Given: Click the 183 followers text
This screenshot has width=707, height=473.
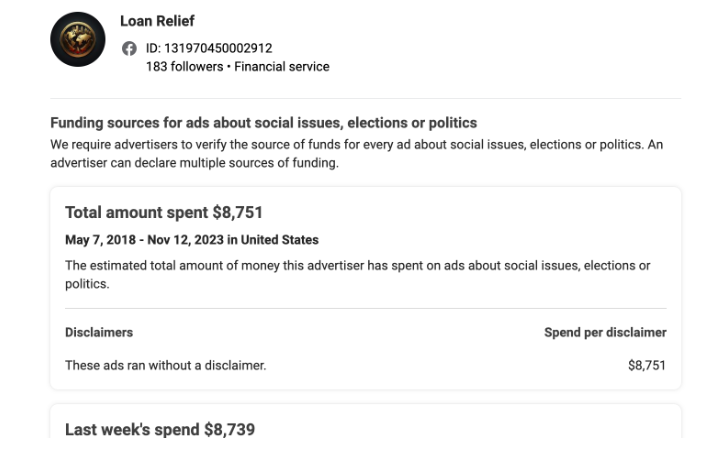Looking at the screenshot, I should click(184, 67).
